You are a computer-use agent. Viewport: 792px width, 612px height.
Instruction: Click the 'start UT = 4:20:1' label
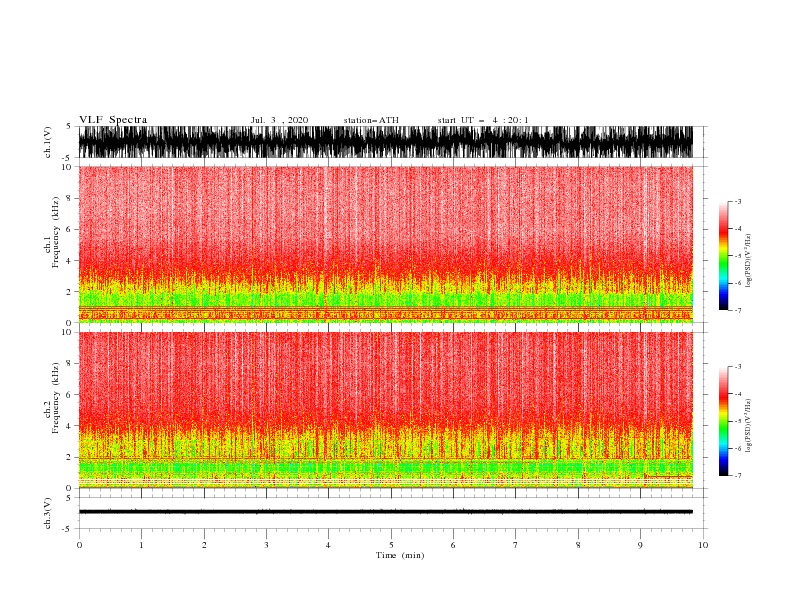[x=483, y=120]
